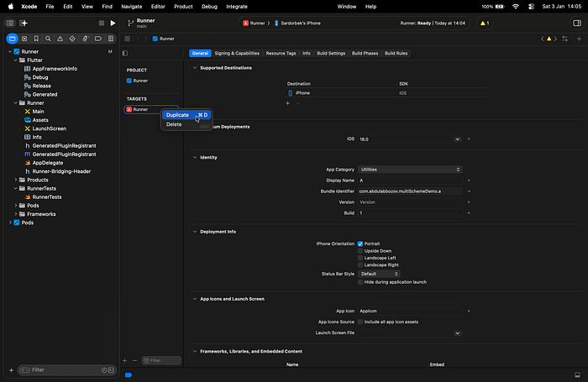The width and height of the screenshot is (588, 382).
Task: Open the Debug navigator
Action: point(85,39)
